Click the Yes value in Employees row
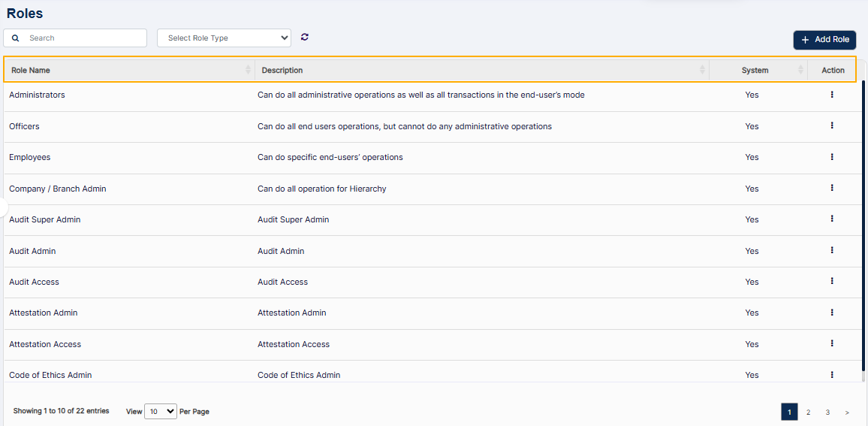Viewport: 868px width, 426px height. [752, 157]
